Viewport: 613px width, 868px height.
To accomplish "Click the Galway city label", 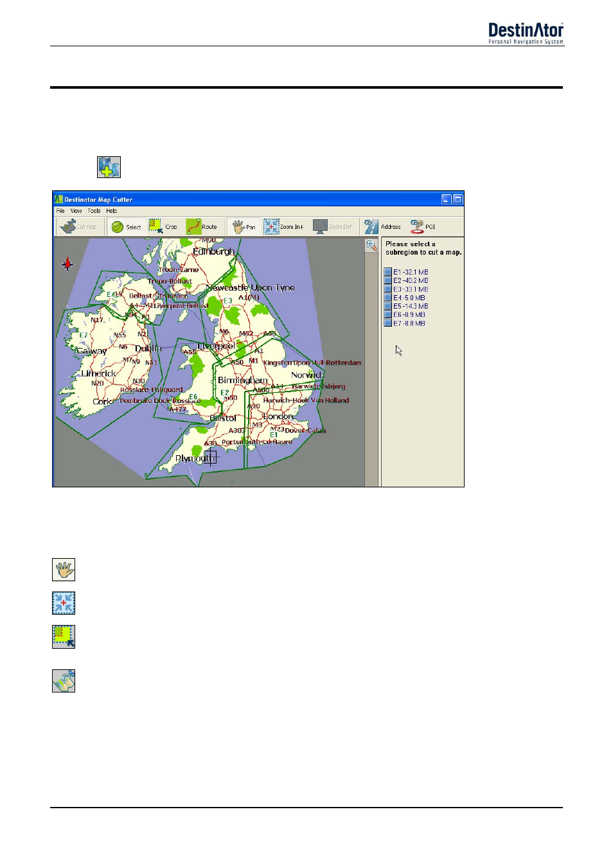I will 91,351.
